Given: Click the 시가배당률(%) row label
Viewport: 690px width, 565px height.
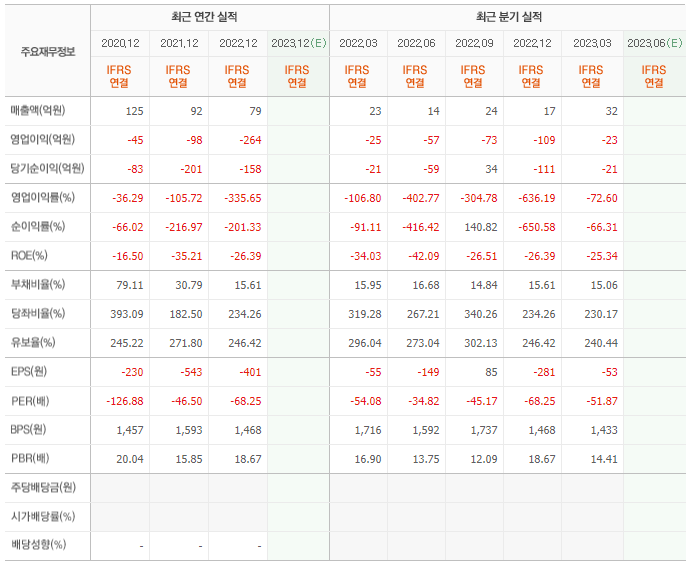Looking at the screenshot, I should tap(43, 517).
